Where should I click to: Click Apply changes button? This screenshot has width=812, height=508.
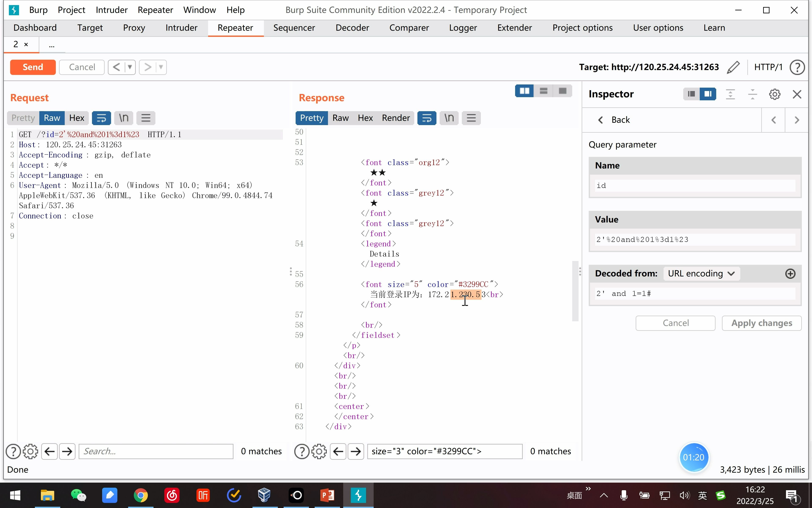point(762,323)
